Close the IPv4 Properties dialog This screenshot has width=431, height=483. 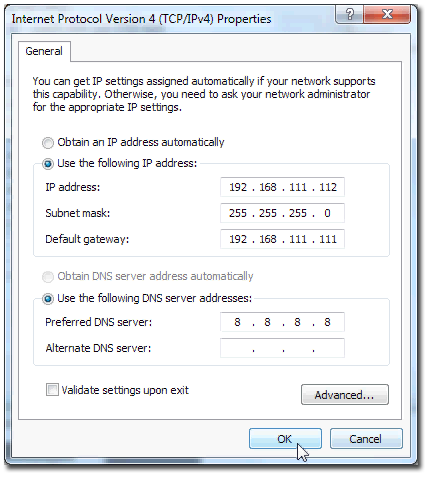click(387, 14)
